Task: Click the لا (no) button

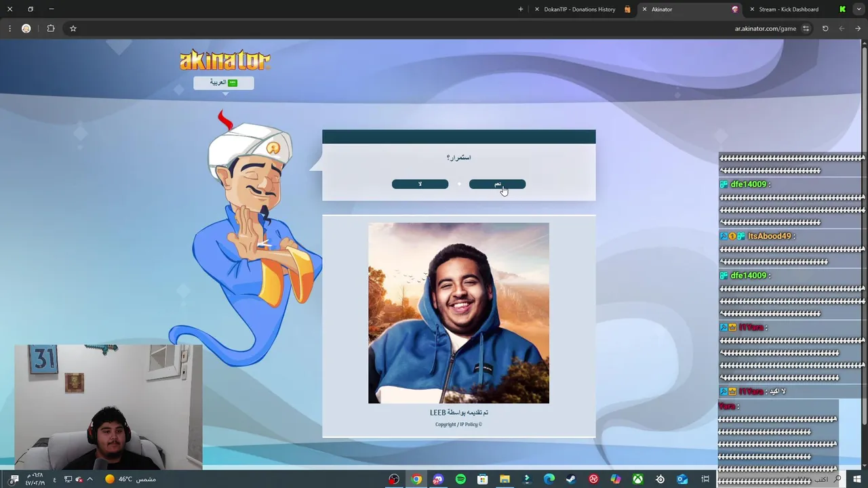Action: pos(420,184)
